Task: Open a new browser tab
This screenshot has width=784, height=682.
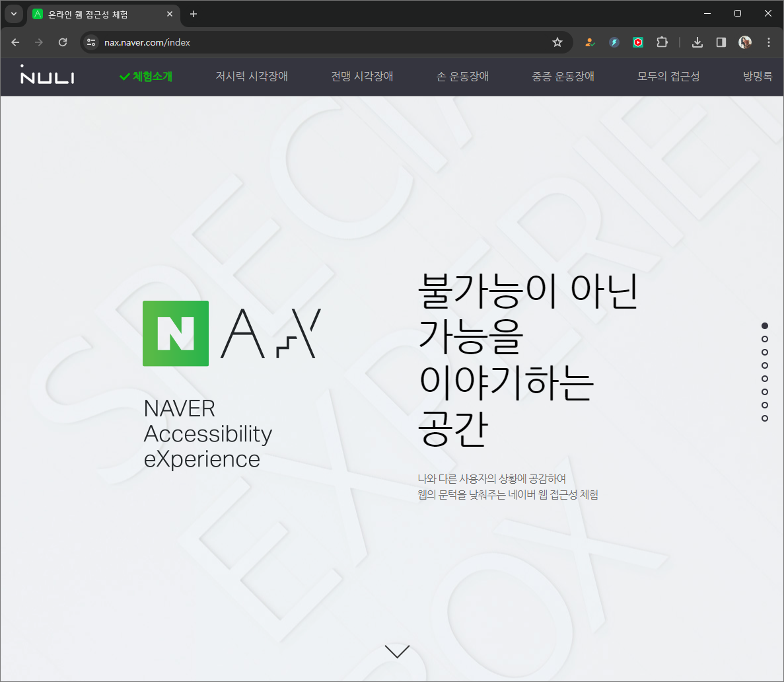Action: [194, 14]
